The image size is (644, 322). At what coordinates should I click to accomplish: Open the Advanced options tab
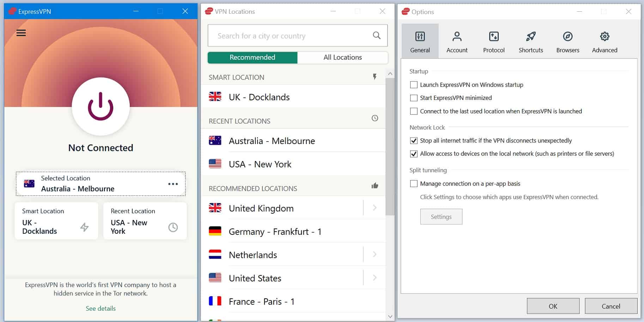[604, 41]
